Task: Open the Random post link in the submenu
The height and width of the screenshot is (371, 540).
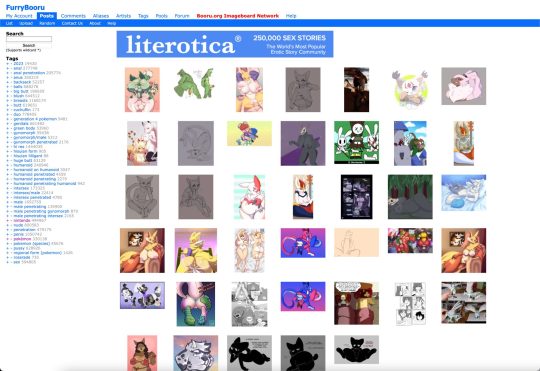Action: pos(47,23)
